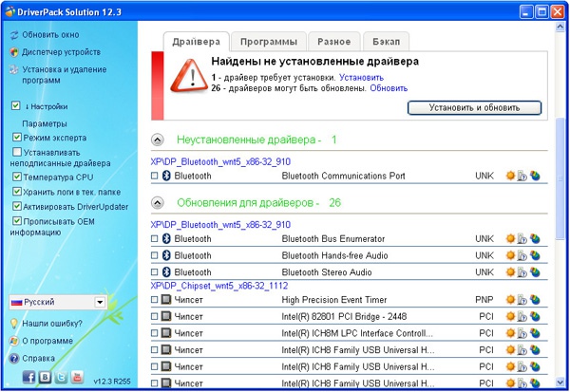This screenshot has width=570, height=392.
Task: Click the scrollbar up arrow
Action: pyautogui.click(x=560, y=27)
